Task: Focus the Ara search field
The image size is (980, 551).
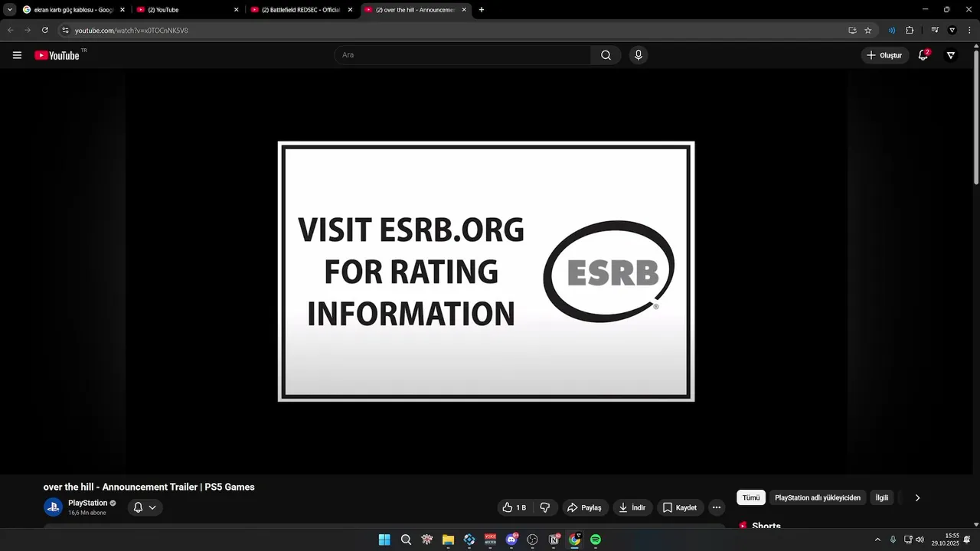Action: pyautogui.click(x=462, y=55)
